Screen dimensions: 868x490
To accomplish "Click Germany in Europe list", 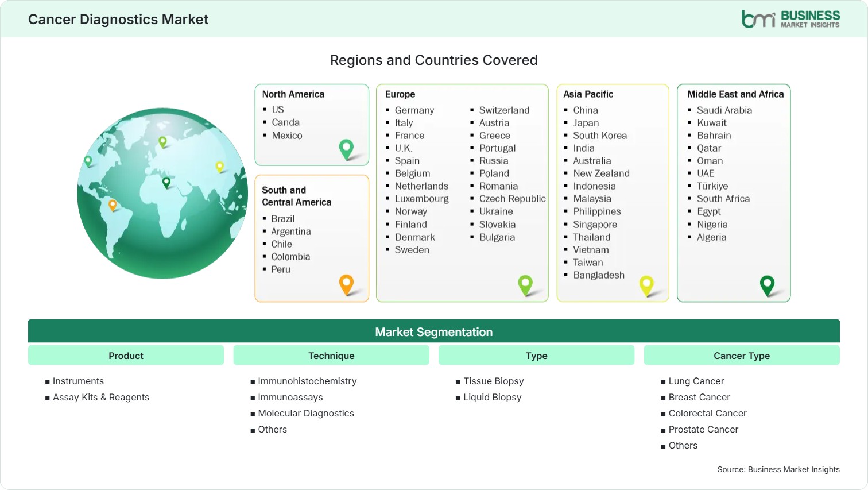I will click(x=414, y=110).
